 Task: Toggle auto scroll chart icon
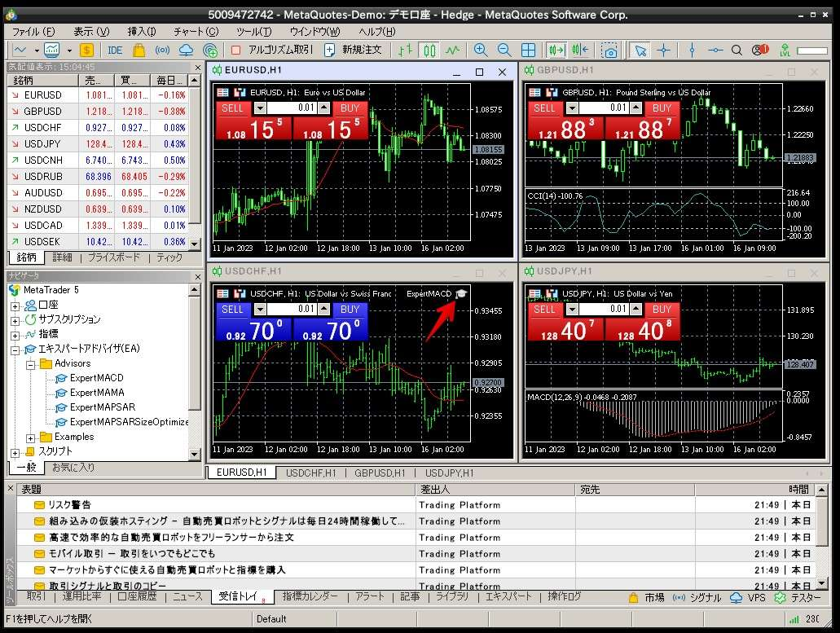click(556, 51)
